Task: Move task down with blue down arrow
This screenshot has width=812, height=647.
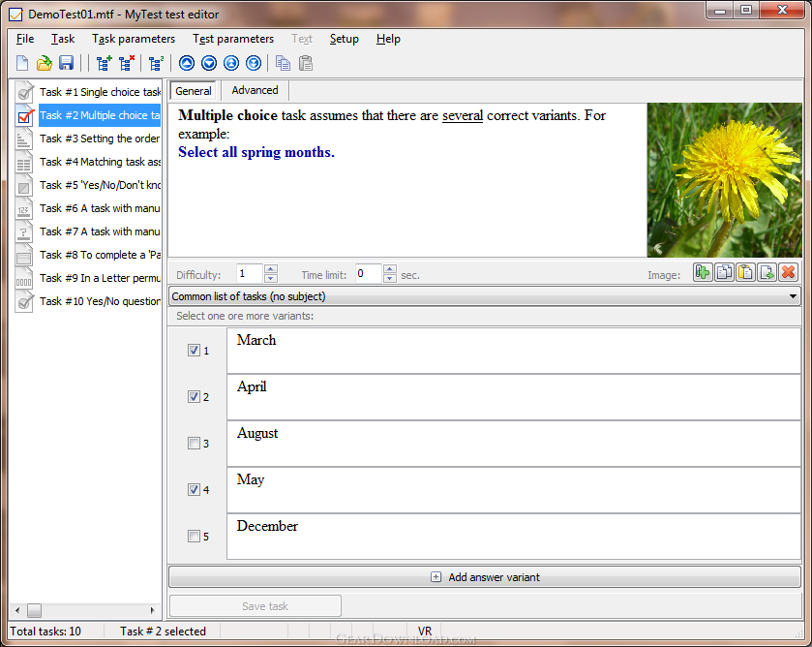Action: (x=209, y=63)
